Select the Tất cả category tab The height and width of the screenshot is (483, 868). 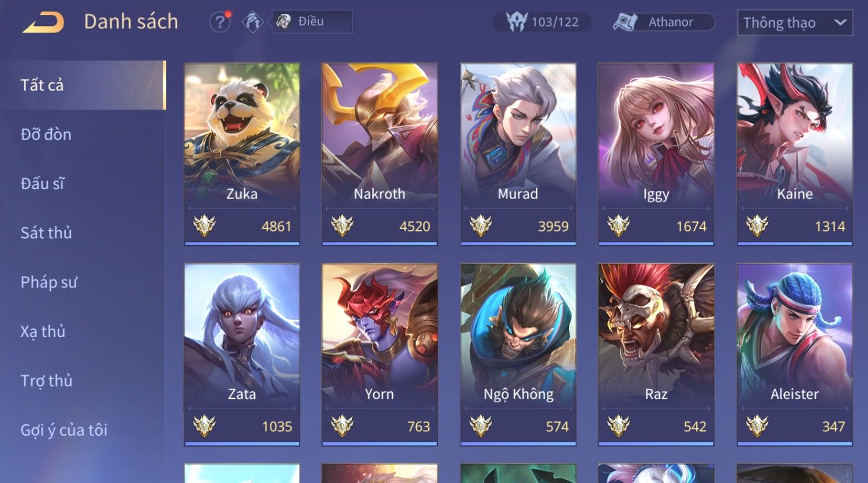[83, 85]
